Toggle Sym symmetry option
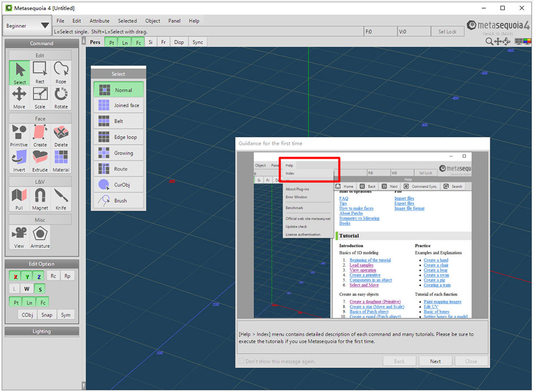This screenshot has width=534, height=392. tap(66, 315)
